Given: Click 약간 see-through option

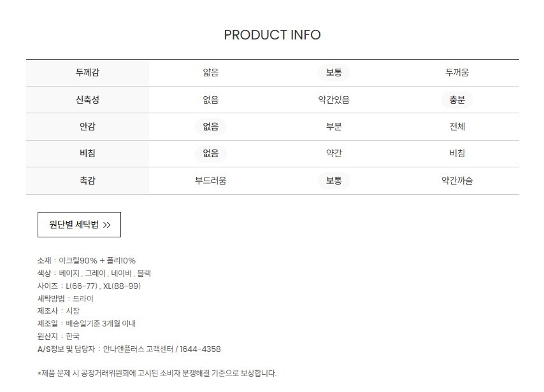Looking at the screenshot, I should [334, 153].
